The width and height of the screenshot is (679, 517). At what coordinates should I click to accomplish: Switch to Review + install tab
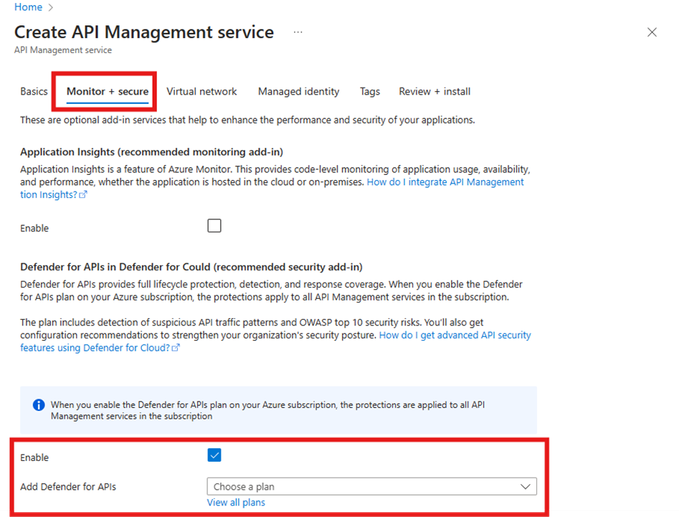coord(435,91)
